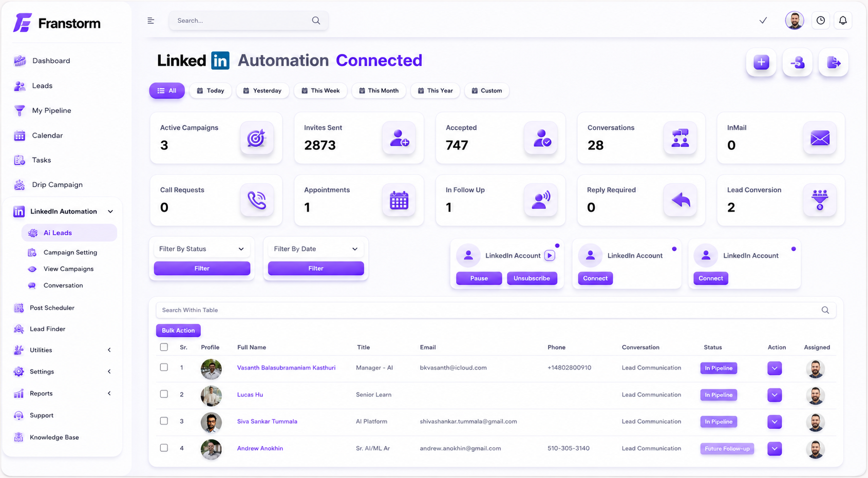This screenshot has height=478, width=868.
Task: Open the Filter By Date dropdown
Action: tap(316, 249)
